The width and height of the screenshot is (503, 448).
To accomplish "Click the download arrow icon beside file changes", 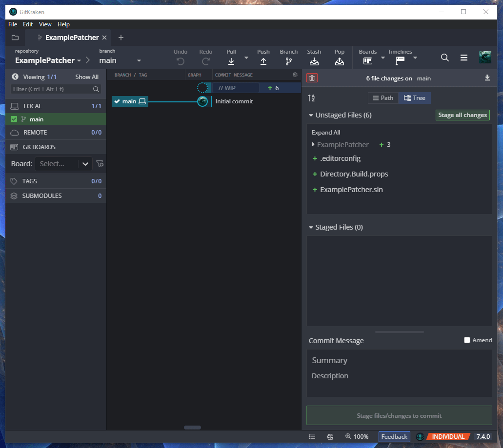I will click(487, 78).
